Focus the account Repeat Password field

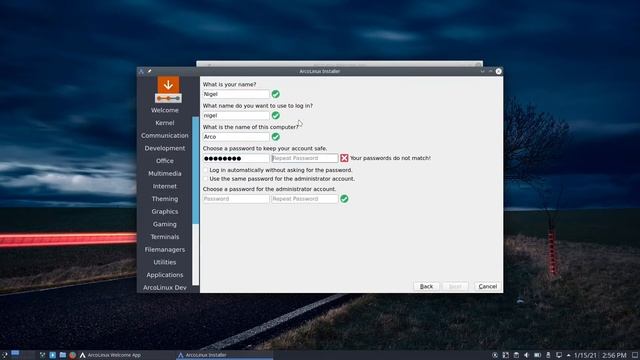(304, 158)
